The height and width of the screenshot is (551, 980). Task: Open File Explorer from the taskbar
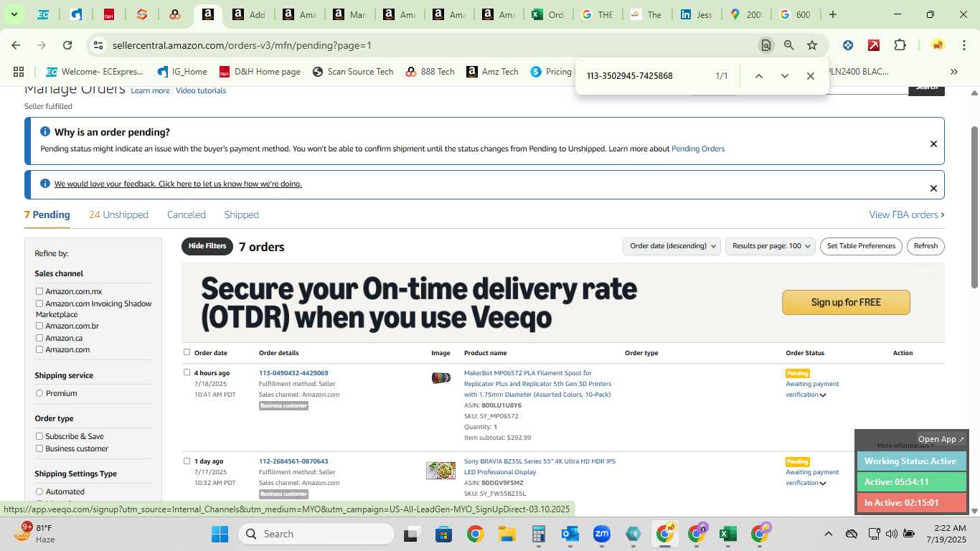(507, 534)
